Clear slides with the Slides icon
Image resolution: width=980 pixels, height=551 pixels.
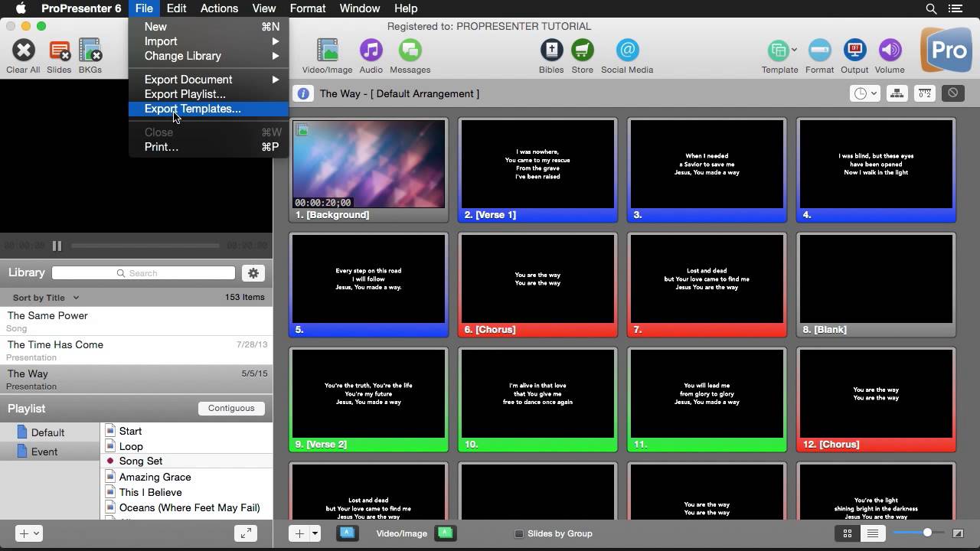click(59, 51)
